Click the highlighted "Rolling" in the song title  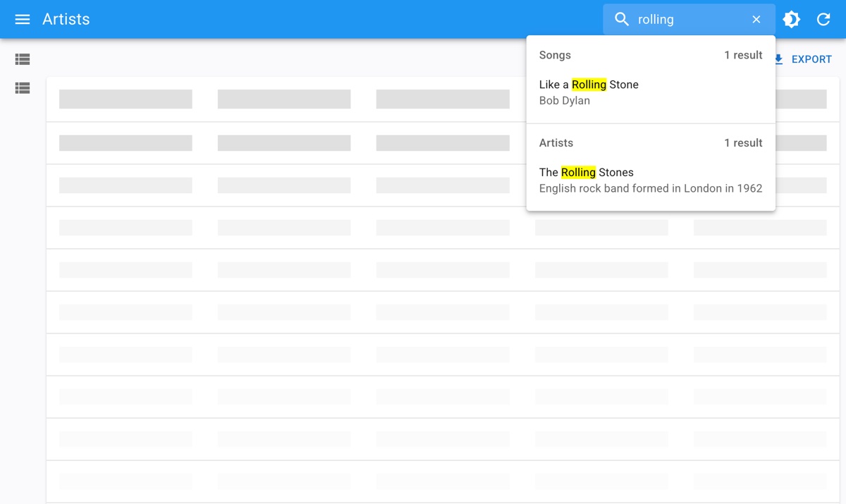[589, 85]
